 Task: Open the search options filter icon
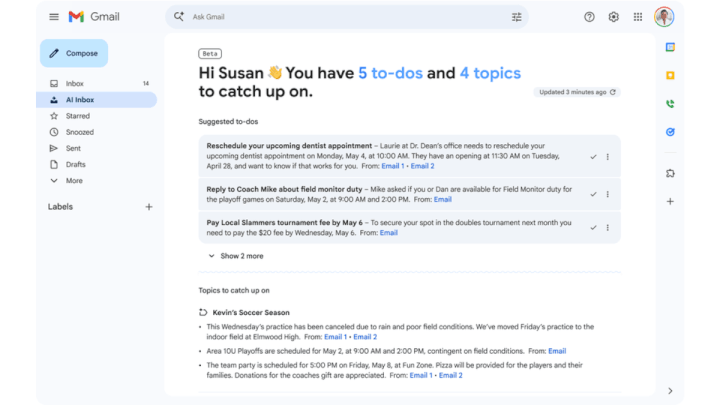point(517,17)
